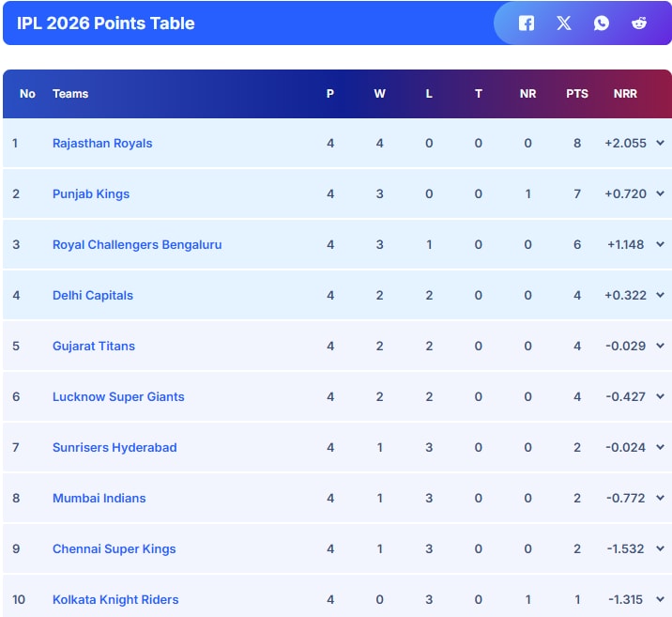Open the Punjab Kings team link
Screen dimensions: 672x617
coord(91,194)
